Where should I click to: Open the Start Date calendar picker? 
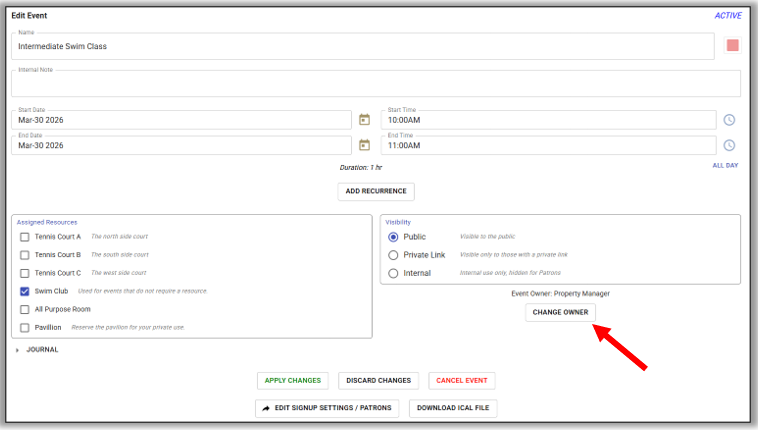[x=364, y=120]
